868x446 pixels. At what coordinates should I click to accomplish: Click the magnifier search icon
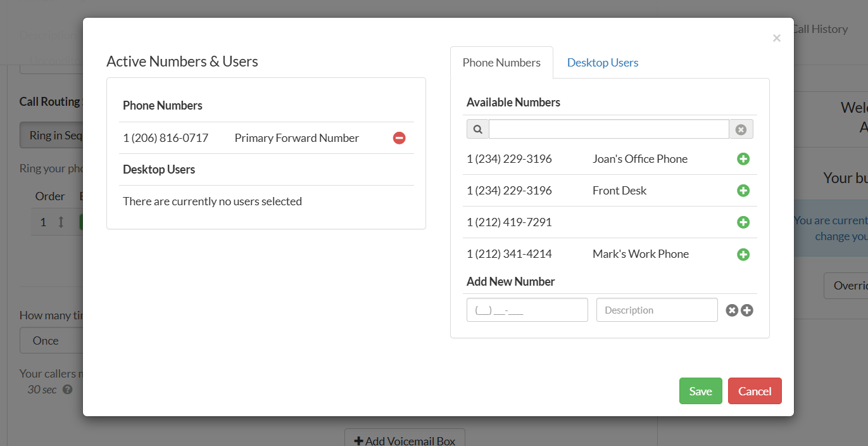[x=478, y=129]
